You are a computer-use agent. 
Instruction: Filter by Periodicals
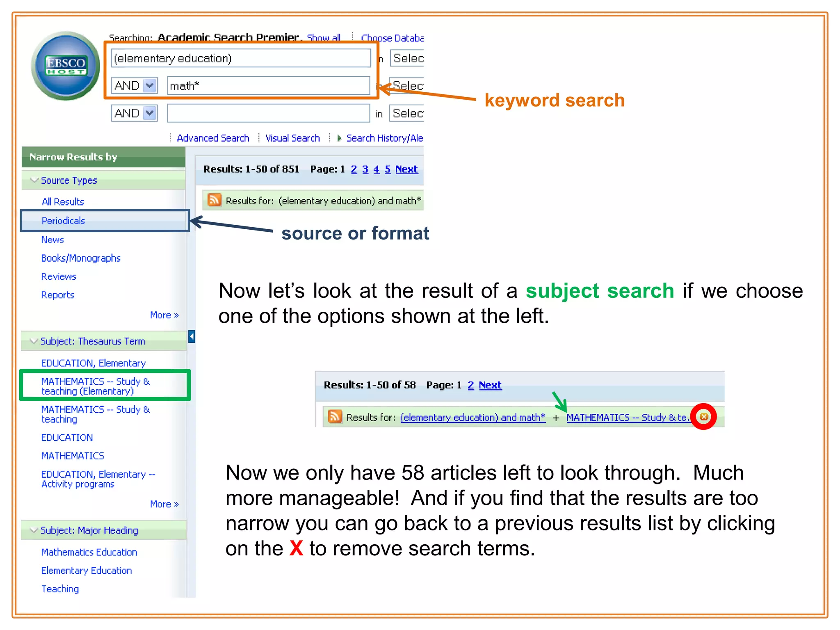(63, 221)
